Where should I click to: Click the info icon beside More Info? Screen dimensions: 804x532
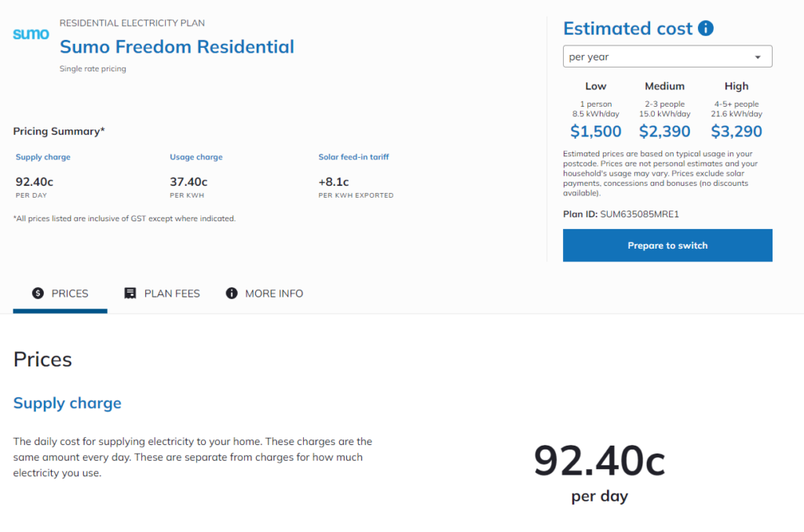point(232,293)
